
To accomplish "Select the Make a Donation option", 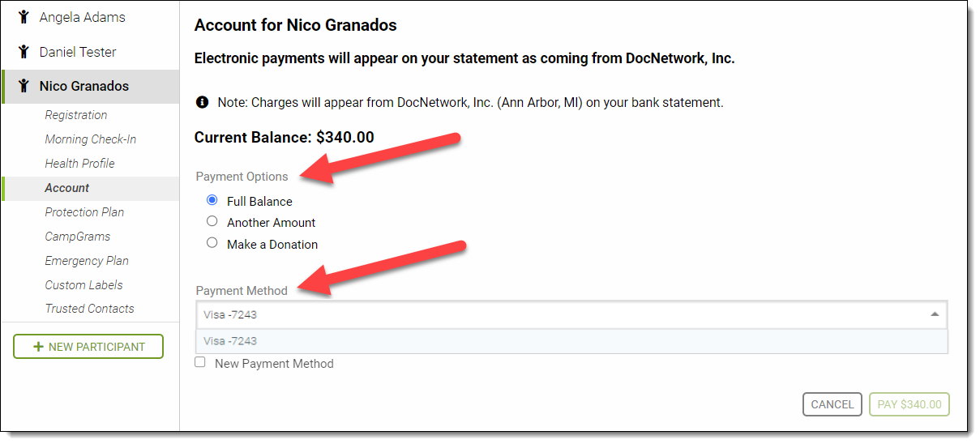I will (x=212, y=243).
